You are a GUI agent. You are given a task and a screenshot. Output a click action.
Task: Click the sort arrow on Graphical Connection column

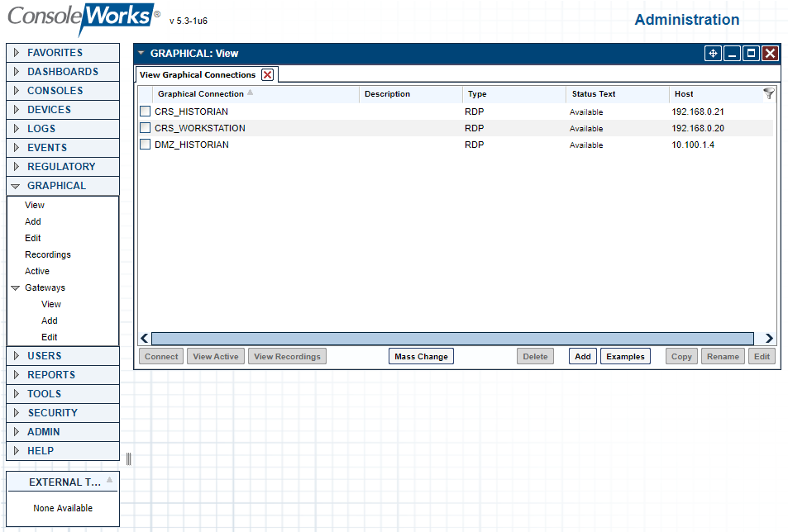(250, 93)
